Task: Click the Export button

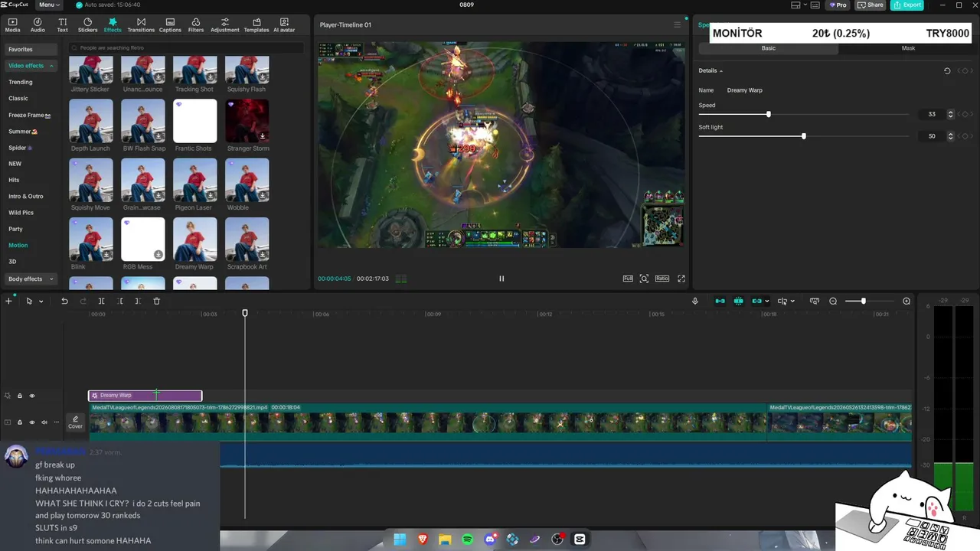Action: (x=906, y=5)
